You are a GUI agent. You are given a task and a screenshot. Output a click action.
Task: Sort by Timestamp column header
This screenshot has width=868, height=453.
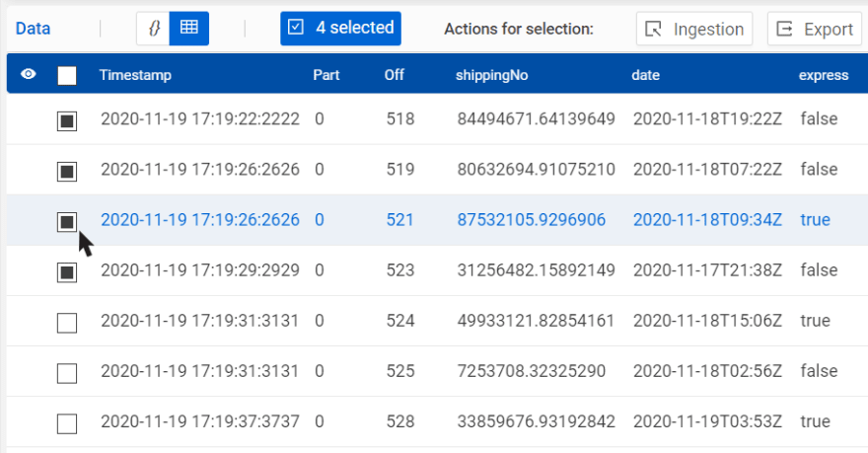tap(135, 75)
